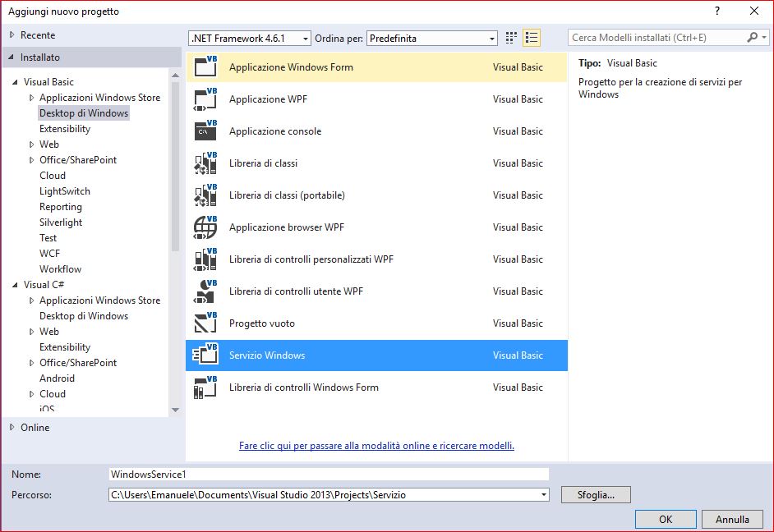The height and width of the screenshot is (532, 774).
Task: Click the Applicazione browser WPF globe icon
Action: point(205,227)
